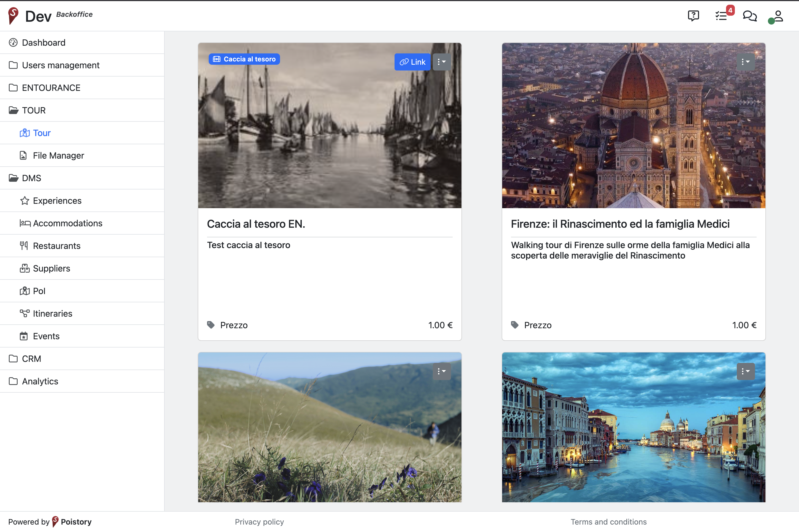Collapse the TOUR folder

point(82,110)
